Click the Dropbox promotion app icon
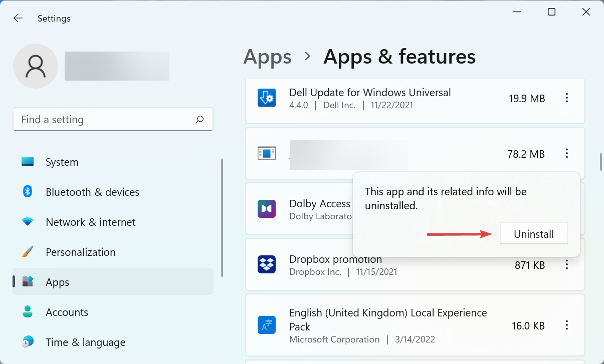 click(x=267, y=264)
